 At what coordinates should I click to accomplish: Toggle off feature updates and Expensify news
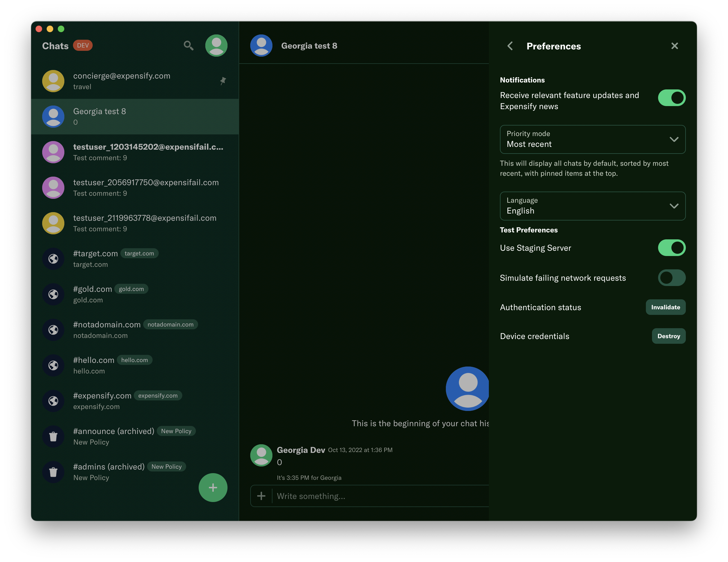(671, 98)
